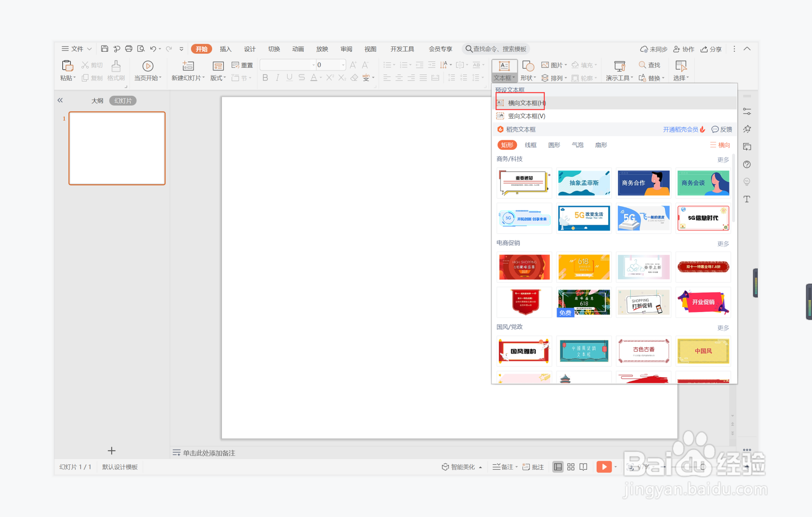Screen dimensions: 812x517
Task: Click the Undo arrow icon
Action: pyautogui.click(x=153, y=49)
